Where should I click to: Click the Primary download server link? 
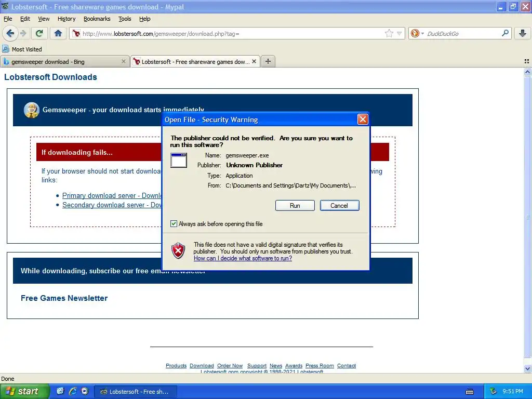point(111,195)
